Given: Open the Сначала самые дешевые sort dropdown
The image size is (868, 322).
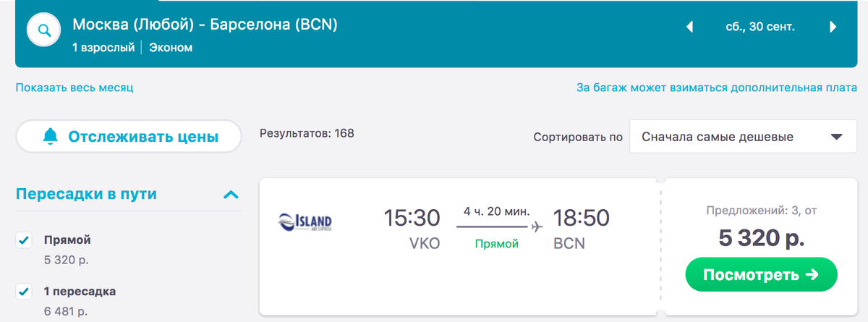Looking at the screenshot, I should coord(744,137).
